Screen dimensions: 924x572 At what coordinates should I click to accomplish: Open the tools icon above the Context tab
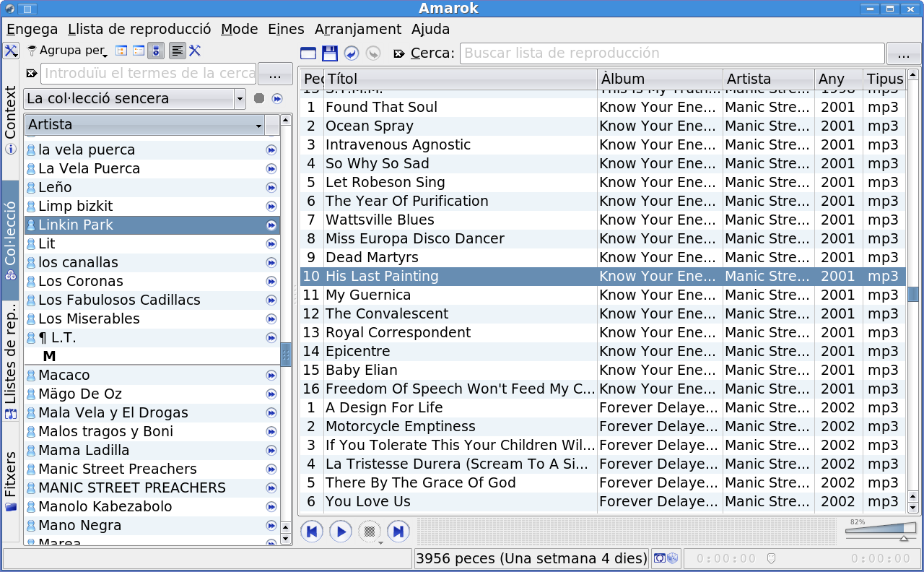point(11,51)
